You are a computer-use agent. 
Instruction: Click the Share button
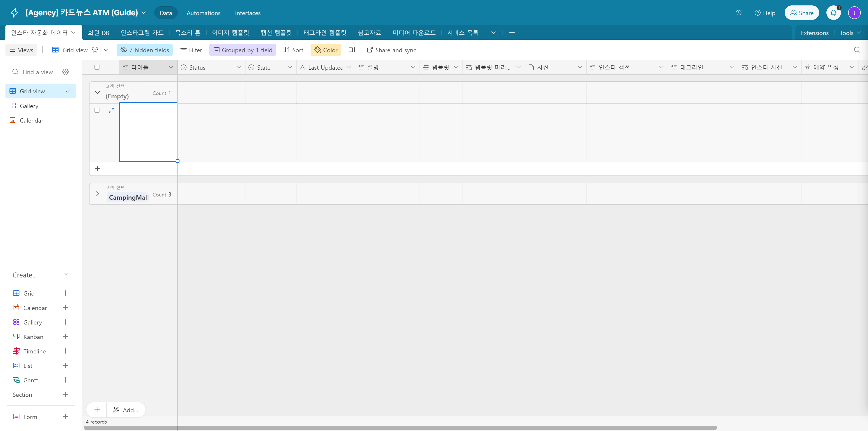coord(802,13)
